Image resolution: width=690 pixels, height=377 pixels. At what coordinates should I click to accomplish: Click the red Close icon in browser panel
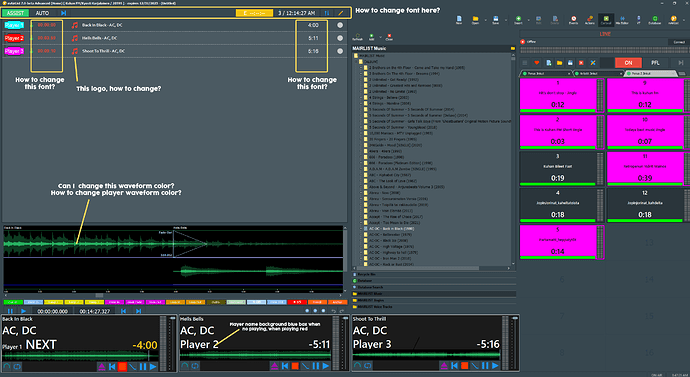(389, 37)
